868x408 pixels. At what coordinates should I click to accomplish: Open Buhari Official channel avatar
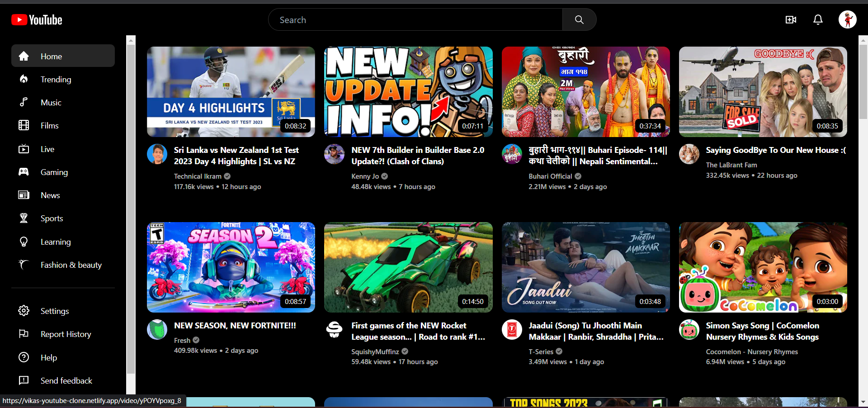512,154
